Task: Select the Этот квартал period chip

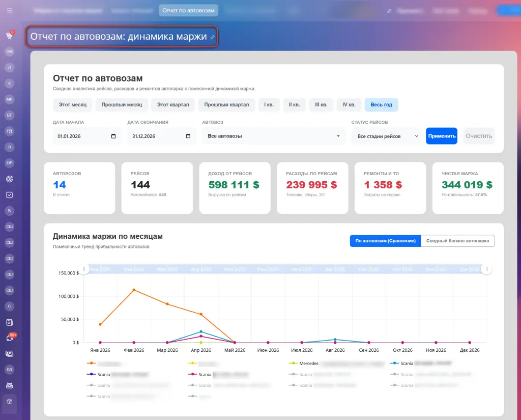Action: 173,105
